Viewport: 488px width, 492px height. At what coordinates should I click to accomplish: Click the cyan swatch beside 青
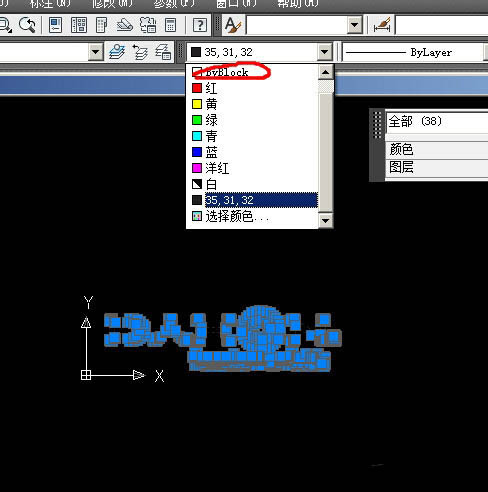tap(197, 136)
